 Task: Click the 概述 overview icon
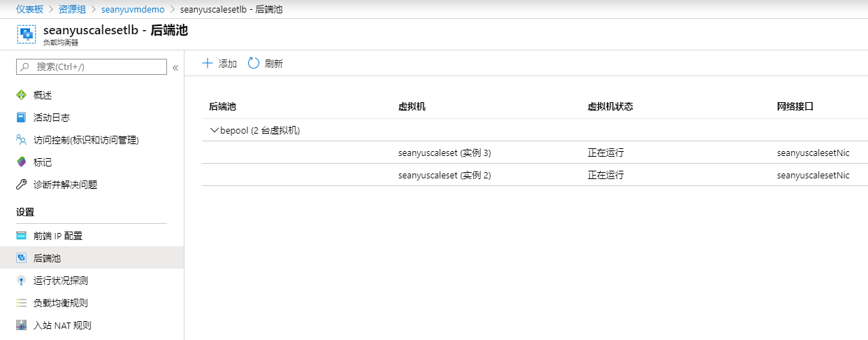(21, 95)
